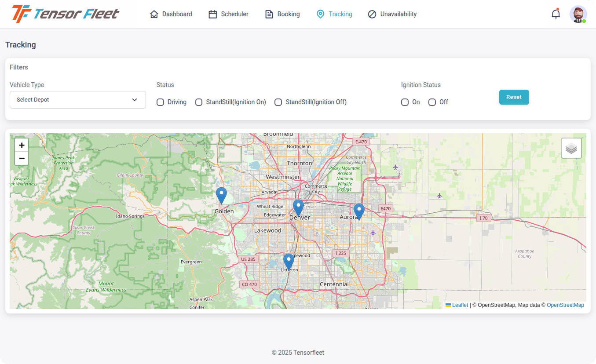
Task: Click the vehicle marker near Golden
Action: point(221,196)
